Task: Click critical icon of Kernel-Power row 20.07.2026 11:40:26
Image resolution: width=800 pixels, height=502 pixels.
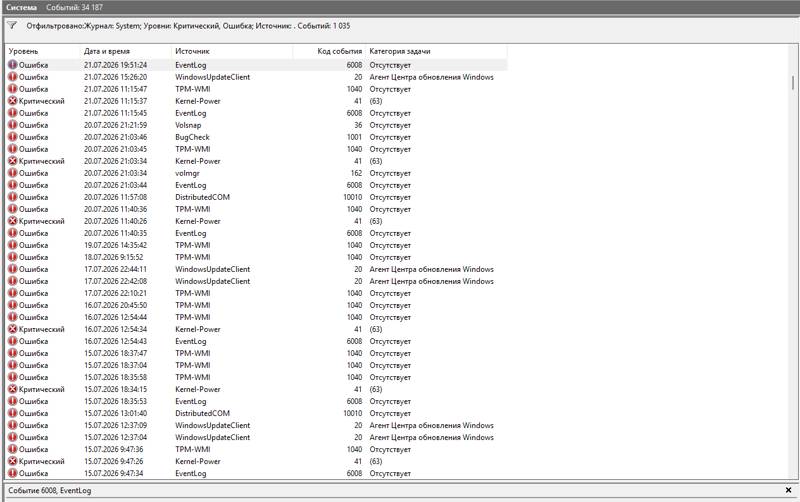Action: pos(13,221)
